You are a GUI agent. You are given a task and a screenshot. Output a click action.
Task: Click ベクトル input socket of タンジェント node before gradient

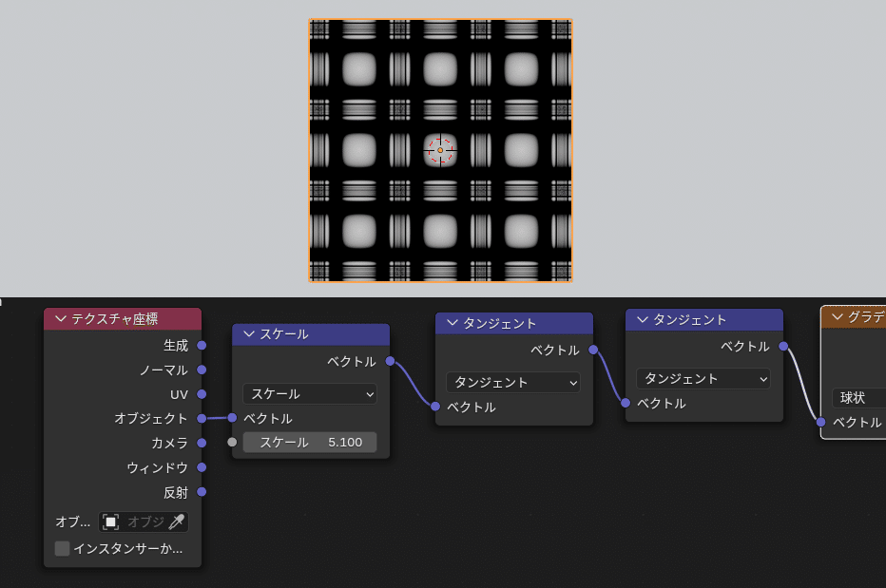click(626, 403)
